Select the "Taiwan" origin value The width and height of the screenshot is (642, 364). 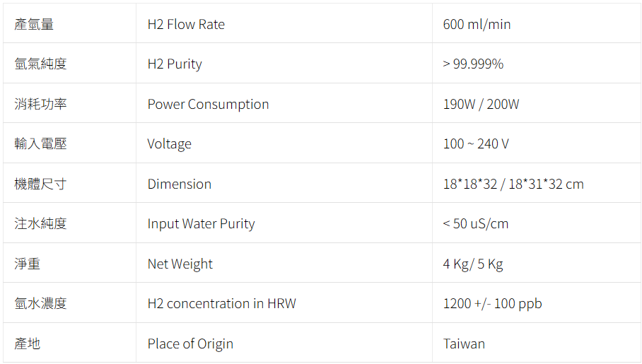[x=464, y=344]
